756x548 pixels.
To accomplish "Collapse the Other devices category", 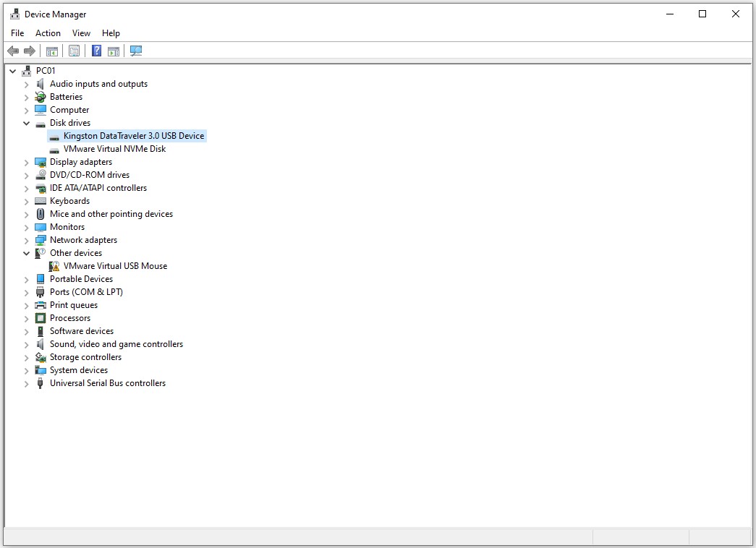I will [27, 253].
